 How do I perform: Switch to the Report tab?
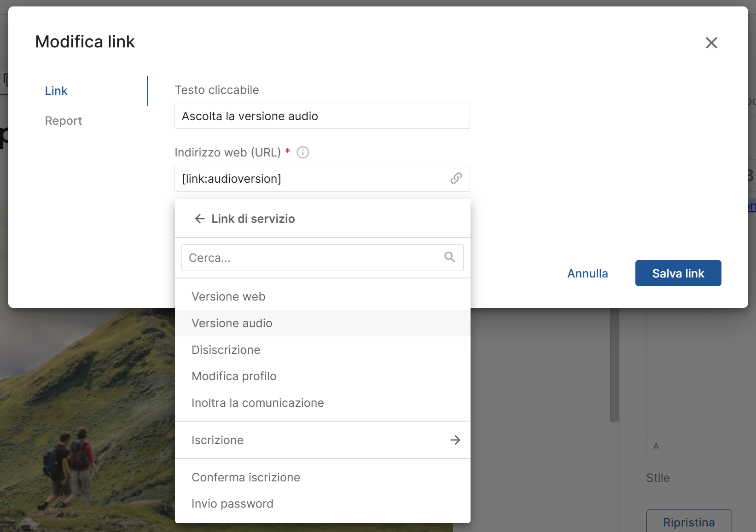coord(64,121)
